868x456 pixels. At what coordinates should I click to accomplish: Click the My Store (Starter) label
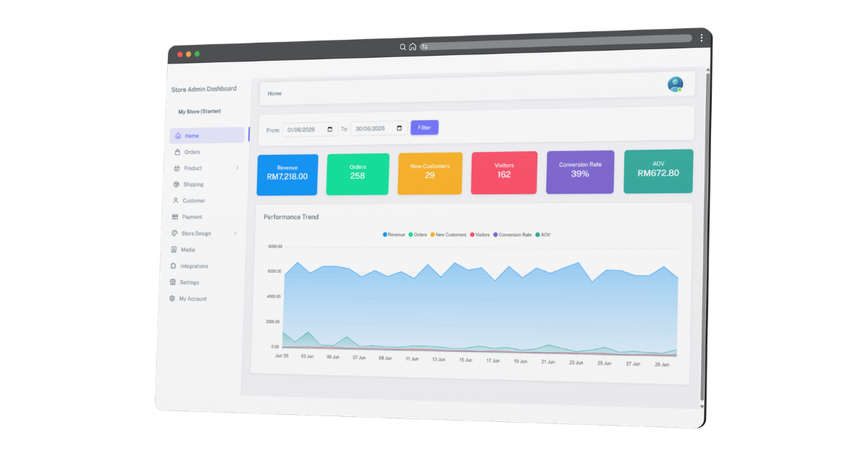click(x=200, y=111)
